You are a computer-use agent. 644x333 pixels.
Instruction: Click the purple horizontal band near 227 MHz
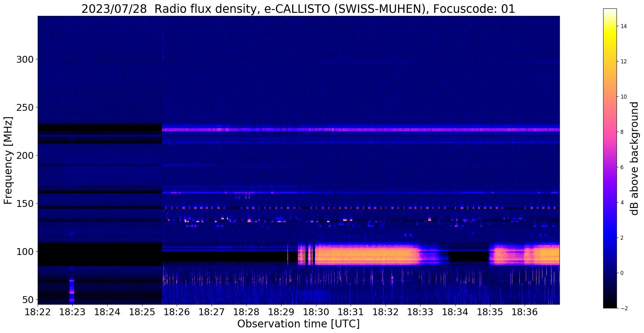pos(361,130)
